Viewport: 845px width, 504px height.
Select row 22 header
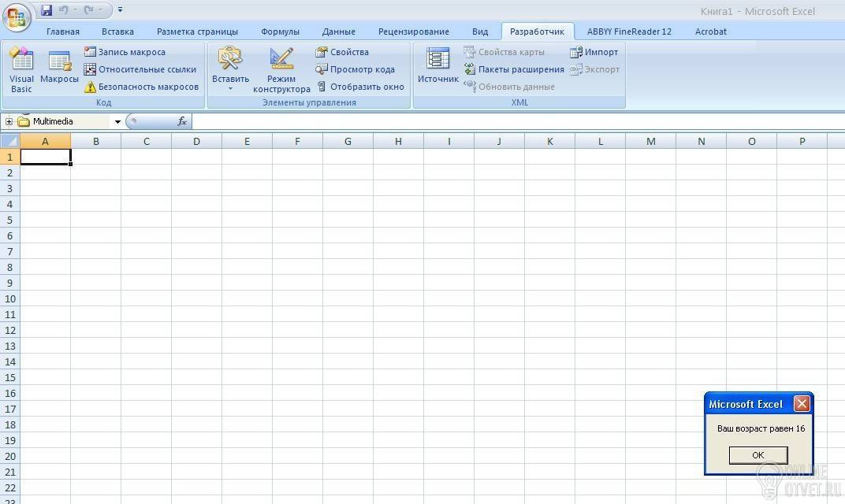(9, 487)
